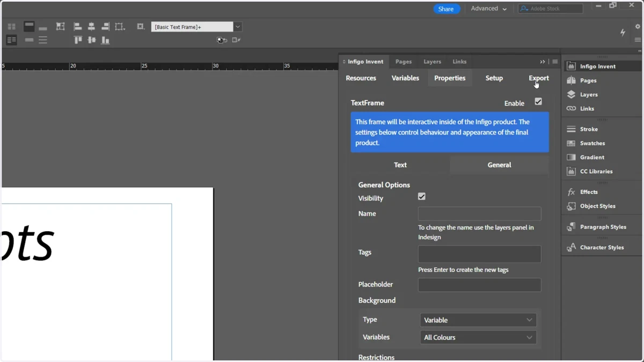644x362 pixels.
Task: Click the [Basic Text Frame]+ style field
Action: point(192,27)
